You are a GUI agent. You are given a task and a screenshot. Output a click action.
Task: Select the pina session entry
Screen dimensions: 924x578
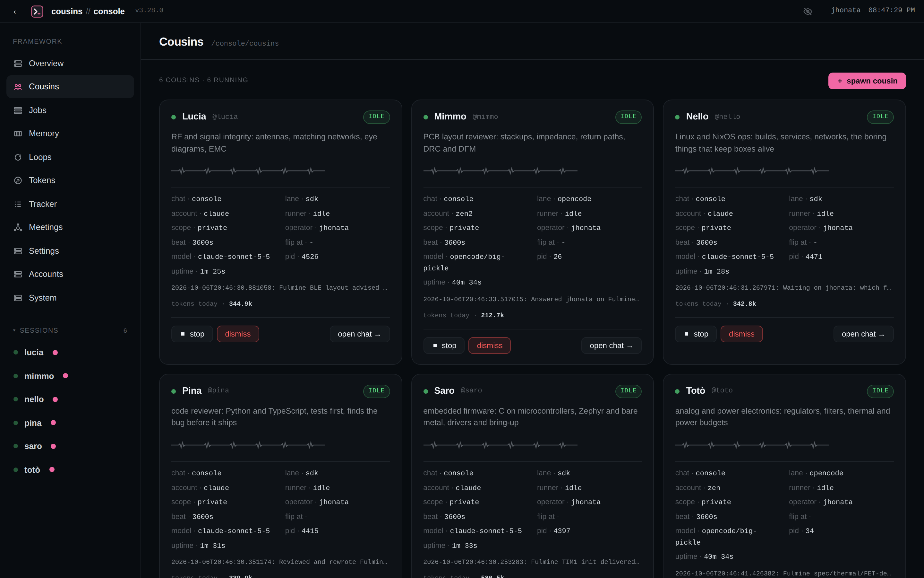coord(70,423)
